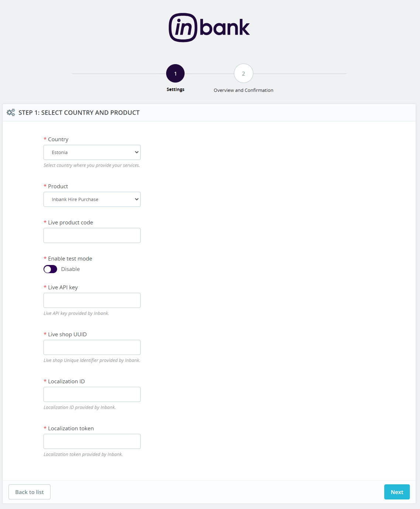Open the Country dropdown showing Estonia
420x509 pixels.
click(x=92, y=152)
